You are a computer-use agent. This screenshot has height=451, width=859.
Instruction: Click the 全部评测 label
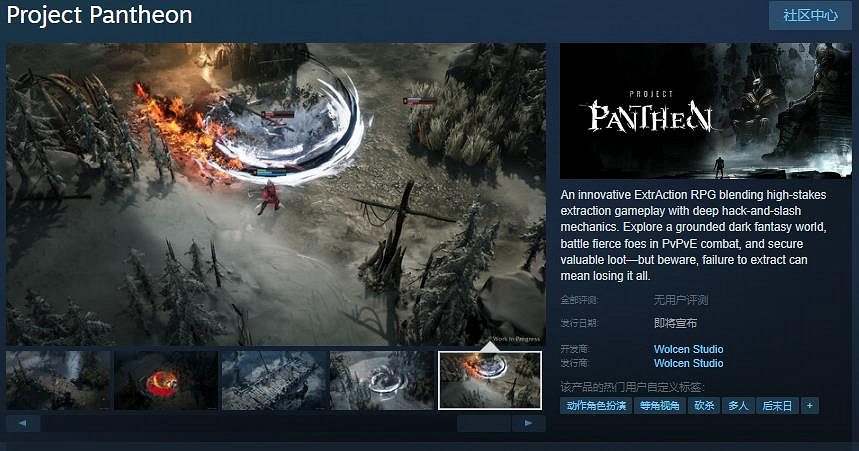pos(579,300)
